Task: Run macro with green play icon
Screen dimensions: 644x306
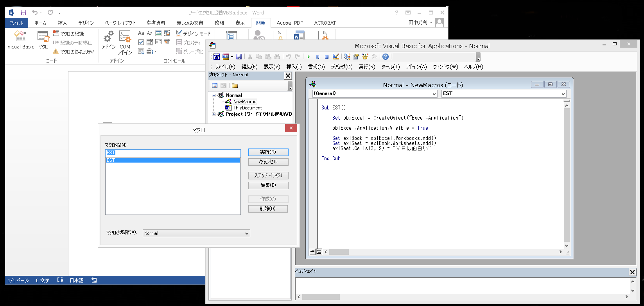Action: point(309,57)
